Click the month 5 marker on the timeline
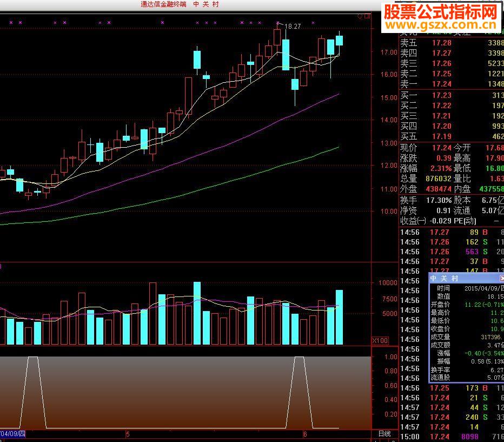Screen dimensions: 504x442 pyautogui.click(x=128, y=434)
